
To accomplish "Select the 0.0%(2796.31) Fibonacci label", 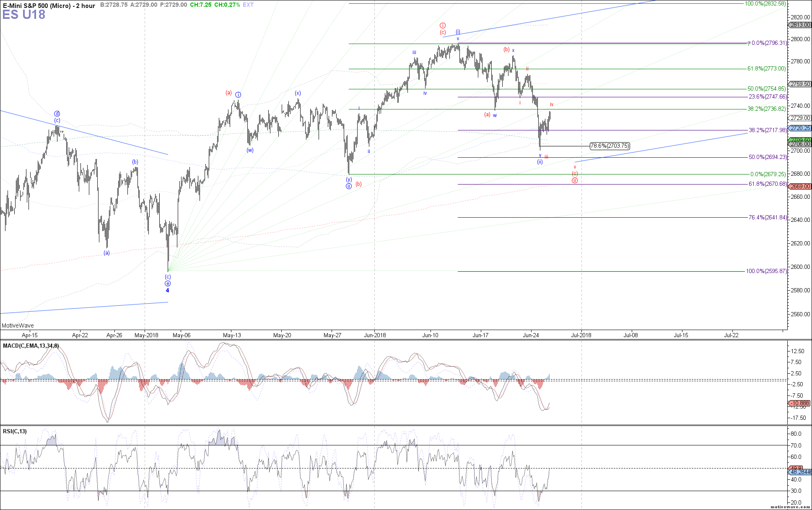I will (769, 43).
